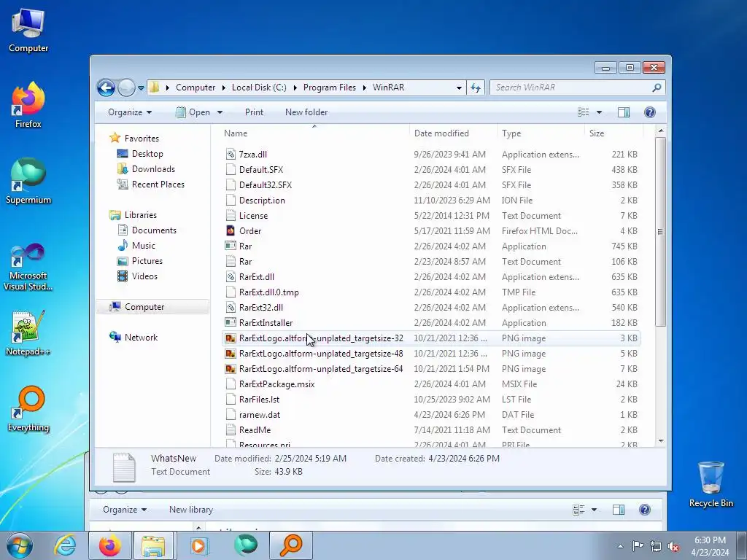The width and height of the screenshot is (747, 560).
Task: Open the view options dropdown arrow
Action: click(x=599, y=112)
